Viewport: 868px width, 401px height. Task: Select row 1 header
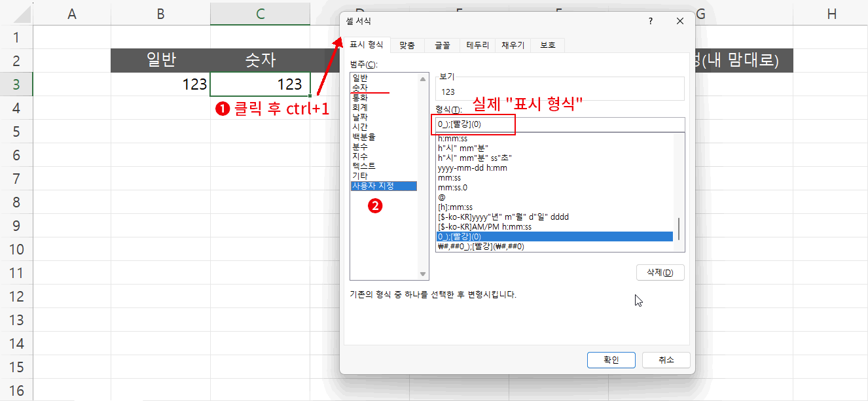16,37
